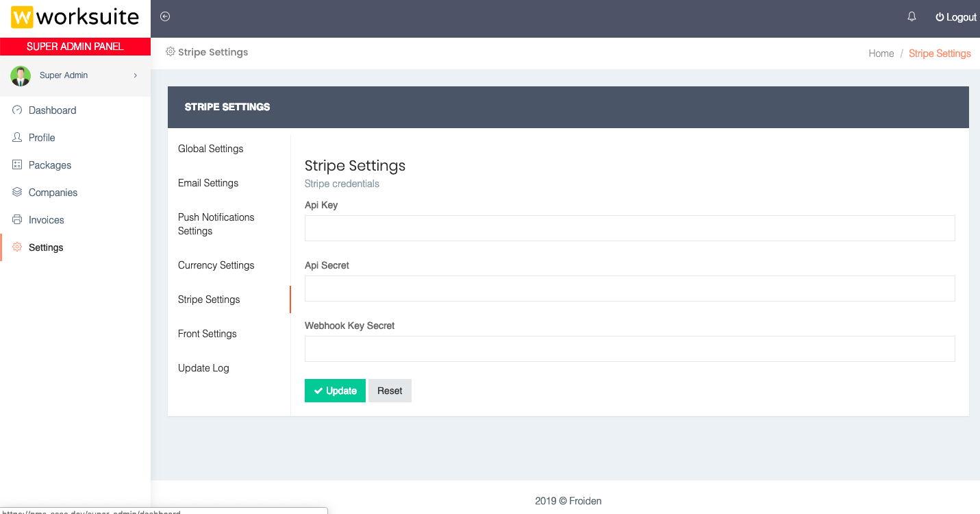Image resolution: width=980 pixels, height=514 pixels.
Task: Open the Global Settings tab
Action: coord(210,149)
